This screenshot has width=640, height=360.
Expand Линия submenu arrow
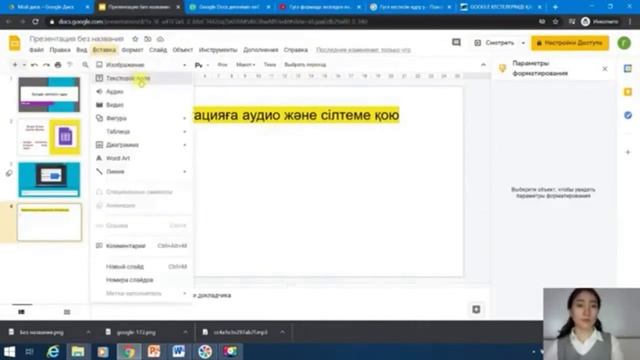(x=184, y=172)
